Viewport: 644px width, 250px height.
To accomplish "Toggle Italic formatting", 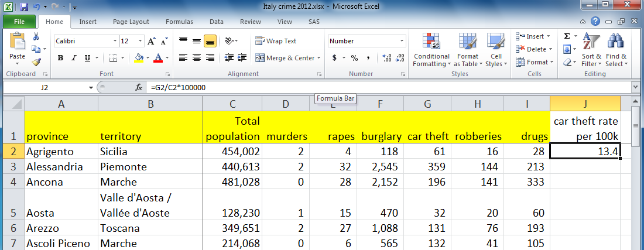I will [74, 58].
